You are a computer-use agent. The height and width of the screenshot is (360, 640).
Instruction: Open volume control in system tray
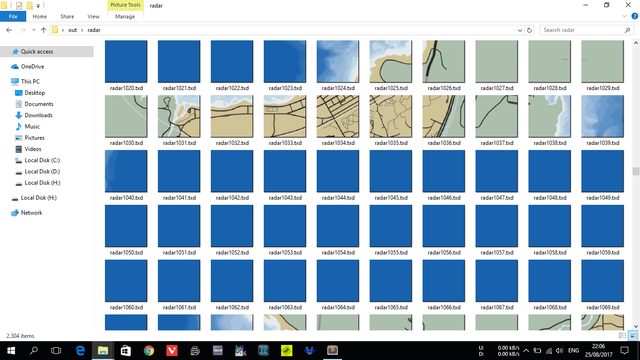[560, 351]
